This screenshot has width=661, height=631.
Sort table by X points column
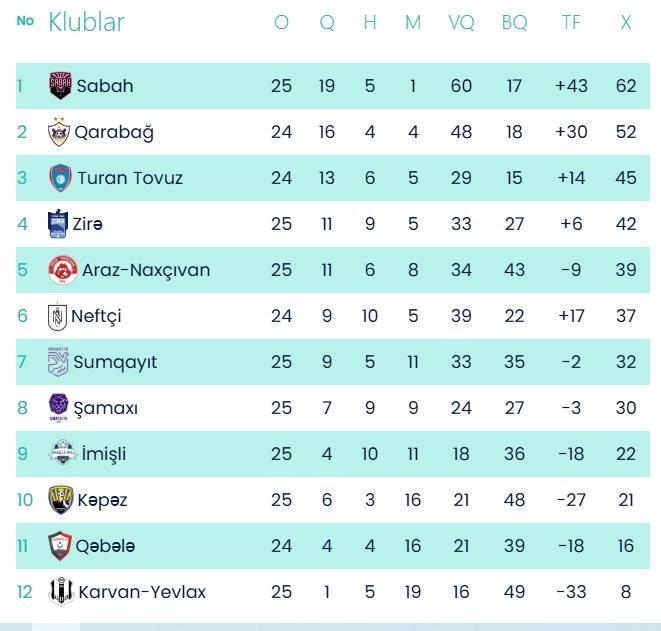pyautogui.click(x=626, y=22)
